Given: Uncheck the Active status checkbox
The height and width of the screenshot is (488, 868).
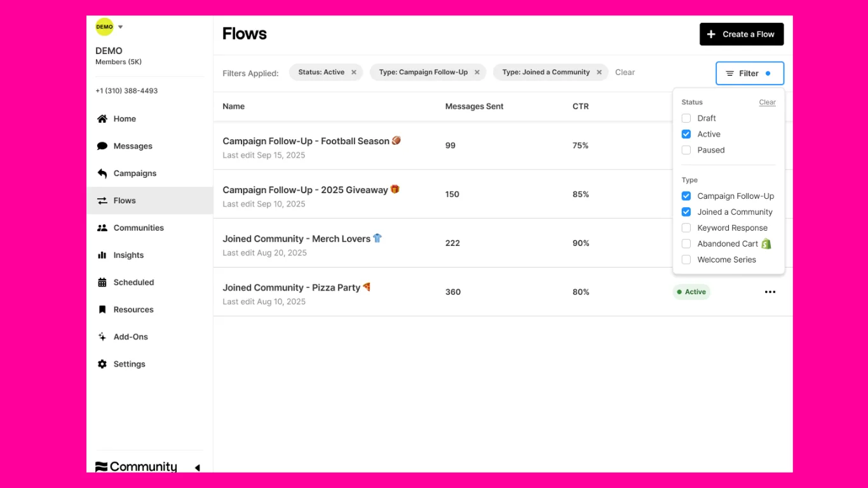Looking at the screenshot, I should pos(686,134).
